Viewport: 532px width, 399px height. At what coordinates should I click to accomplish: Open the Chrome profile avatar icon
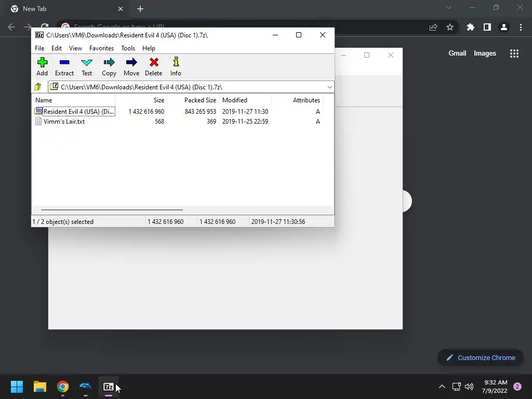click(x=504, y=27)
